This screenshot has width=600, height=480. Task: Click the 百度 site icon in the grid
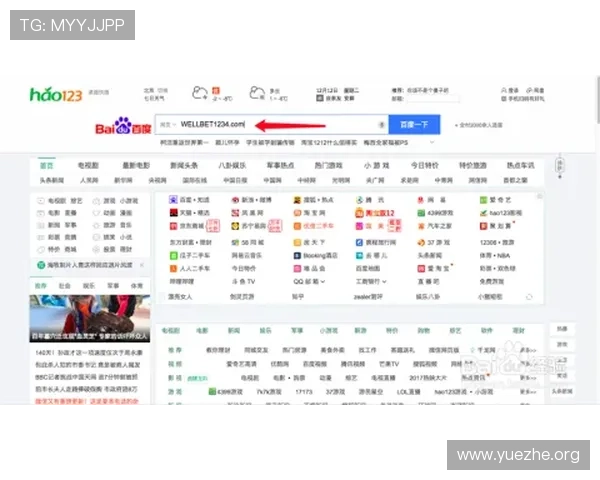pos(173,200)
